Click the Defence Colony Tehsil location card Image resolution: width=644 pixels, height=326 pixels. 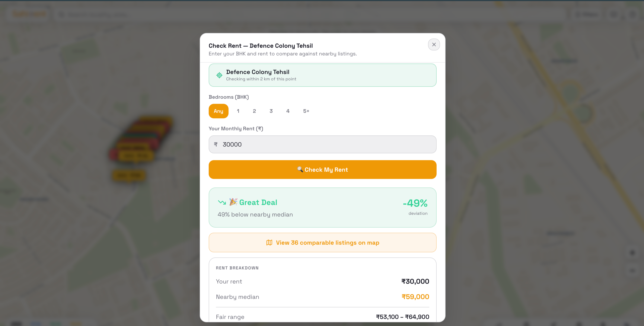322,75
